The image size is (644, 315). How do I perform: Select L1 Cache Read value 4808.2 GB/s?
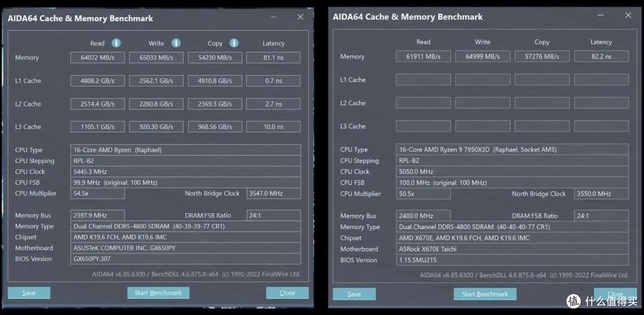pos(98,81)
